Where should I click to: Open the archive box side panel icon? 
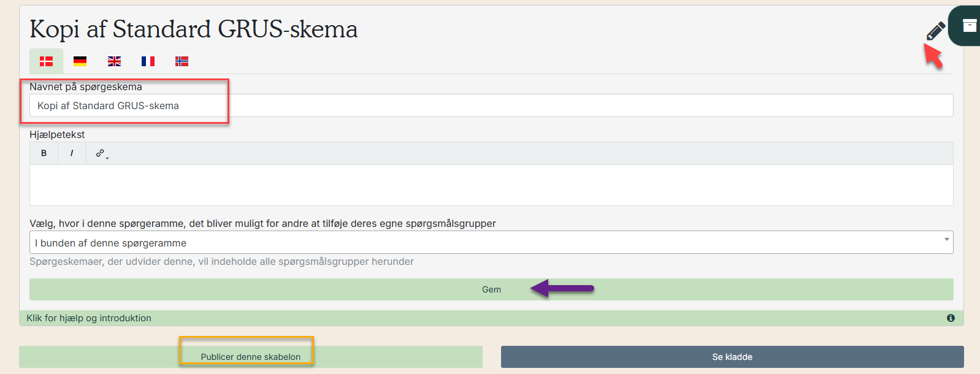pos(970,26)
